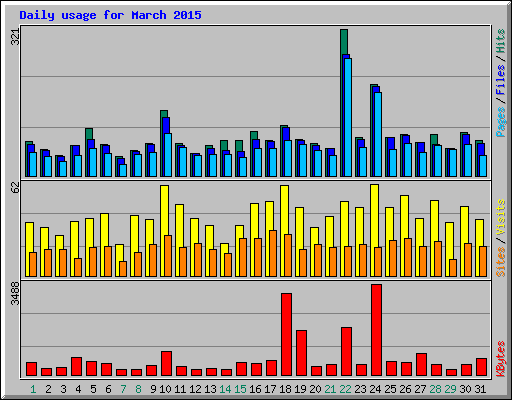The height and width of the screenshot is (400, 512).
Task: Click day label 24 on the x-axis
Action: [375, 389]
